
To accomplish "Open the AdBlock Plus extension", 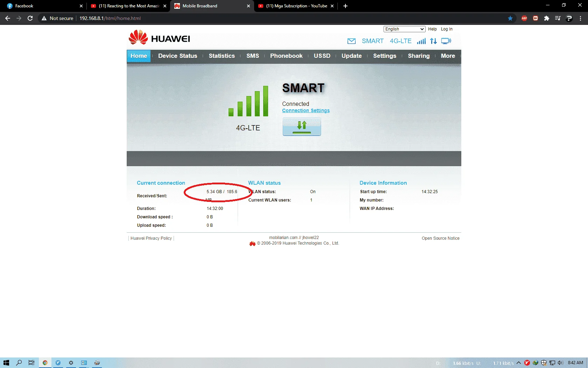I will [x=524, y=18].
